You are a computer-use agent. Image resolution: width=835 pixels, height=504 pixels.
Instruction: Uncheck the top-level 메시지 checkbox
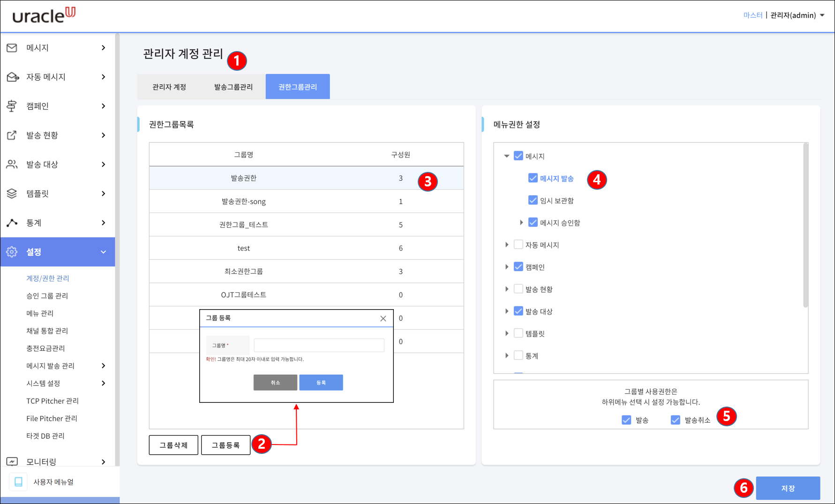tap(519, 156)
